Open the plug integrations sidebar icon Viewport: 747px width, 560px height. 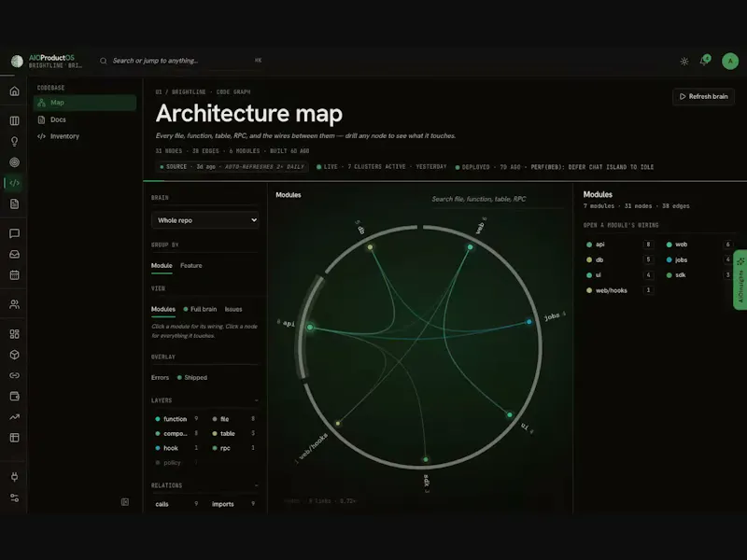point(14,477)
